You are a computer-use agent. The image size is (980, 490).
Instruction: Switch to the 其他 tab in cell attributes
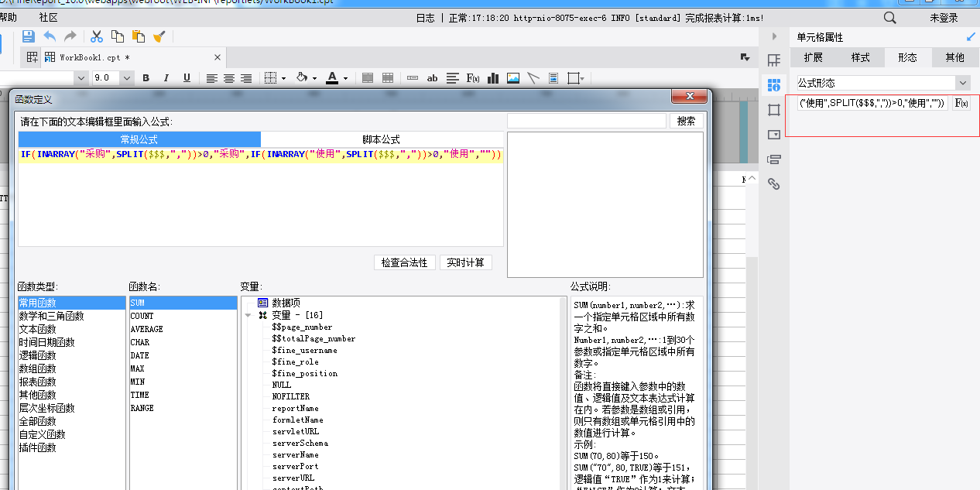[x=955, y=57]
